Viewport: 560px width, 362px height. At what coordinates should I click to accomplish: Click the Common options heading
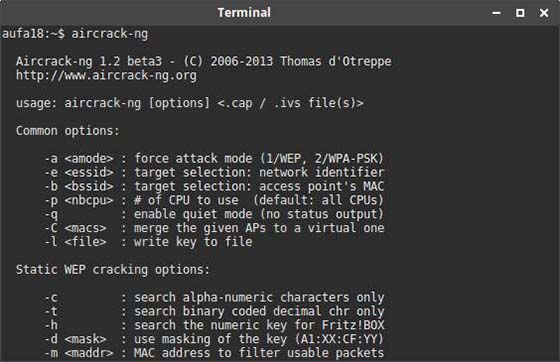(68, 131)
